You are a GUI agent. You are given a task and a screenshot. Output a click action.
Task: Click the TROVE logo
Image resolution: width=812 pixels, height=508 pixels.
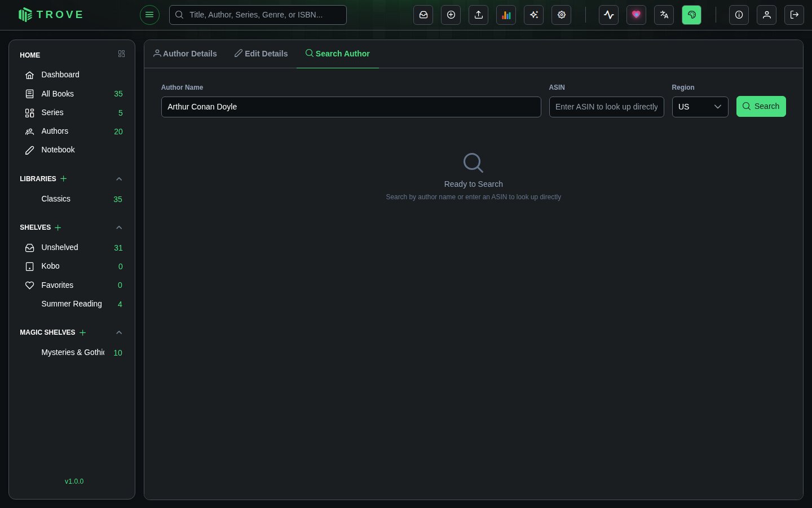[51, 15]
